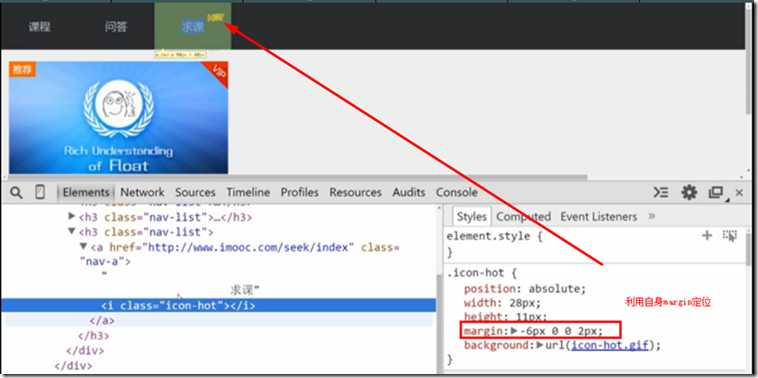The image size is (758, 378).
Task: Click the element.style rule header
Action: [495, 237]
